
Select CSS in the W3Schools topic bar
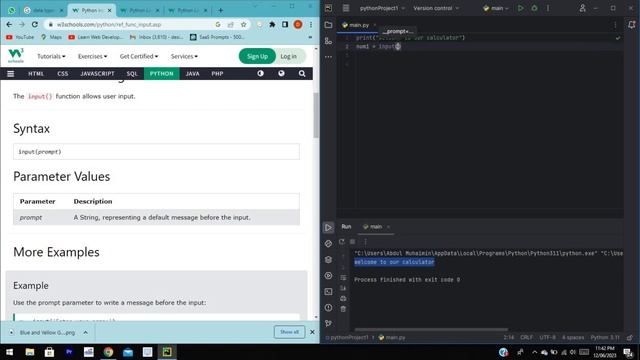[62, 73]
